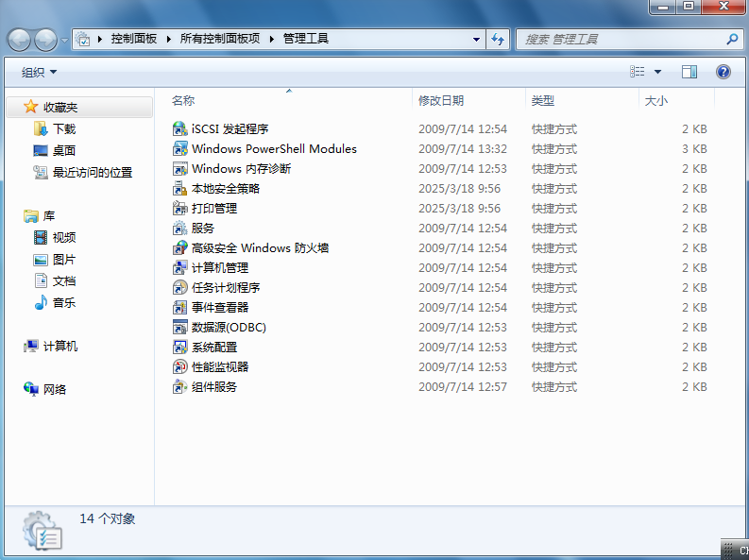Open the iSCSI 发起程序 shortcut icon
This screenshot has height=560, width=749.
point(180,128)
